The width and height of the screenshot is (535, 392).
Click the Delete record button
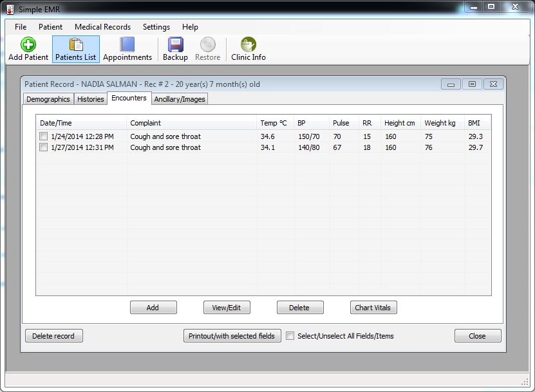point(53,336)
